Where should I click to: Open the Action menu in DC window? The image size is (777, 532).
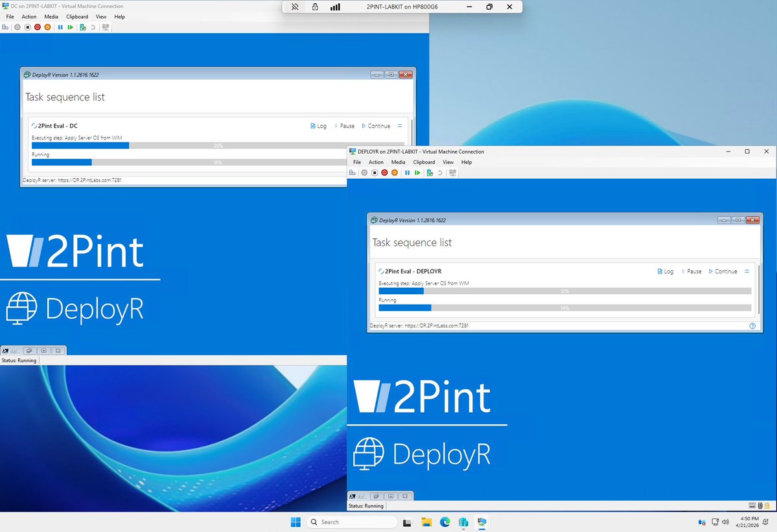coord(29,17)
